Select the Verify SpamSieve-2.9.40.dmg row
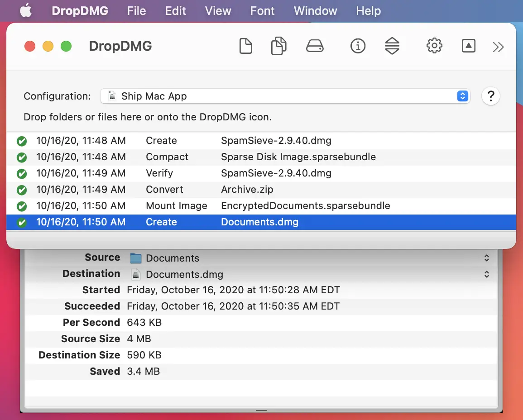The image size is (523, 420). coord(261,173)
